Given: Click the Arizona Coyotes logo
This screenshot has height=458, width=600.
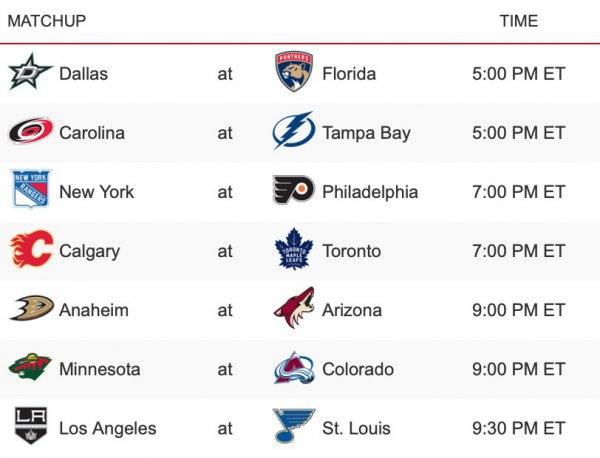Looking at the screenshot, I should pos(293,309).
